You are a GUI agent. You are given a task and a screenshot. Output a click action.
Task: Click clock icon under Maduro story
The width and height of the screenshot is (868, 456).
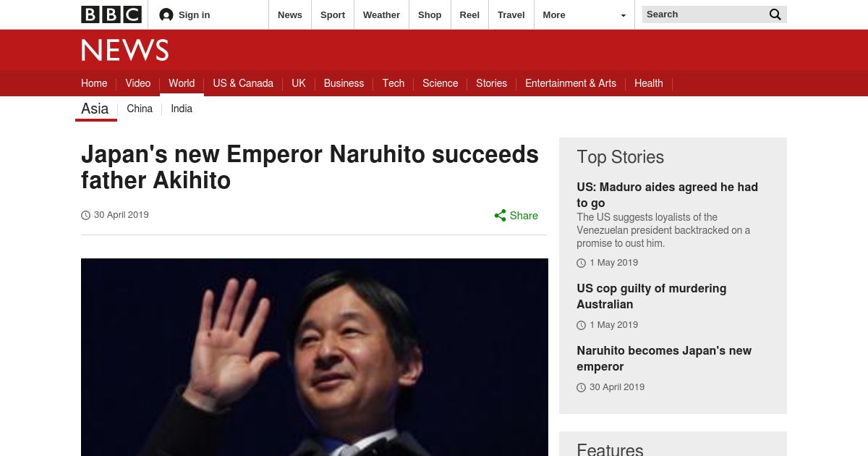tap(581, 263)
